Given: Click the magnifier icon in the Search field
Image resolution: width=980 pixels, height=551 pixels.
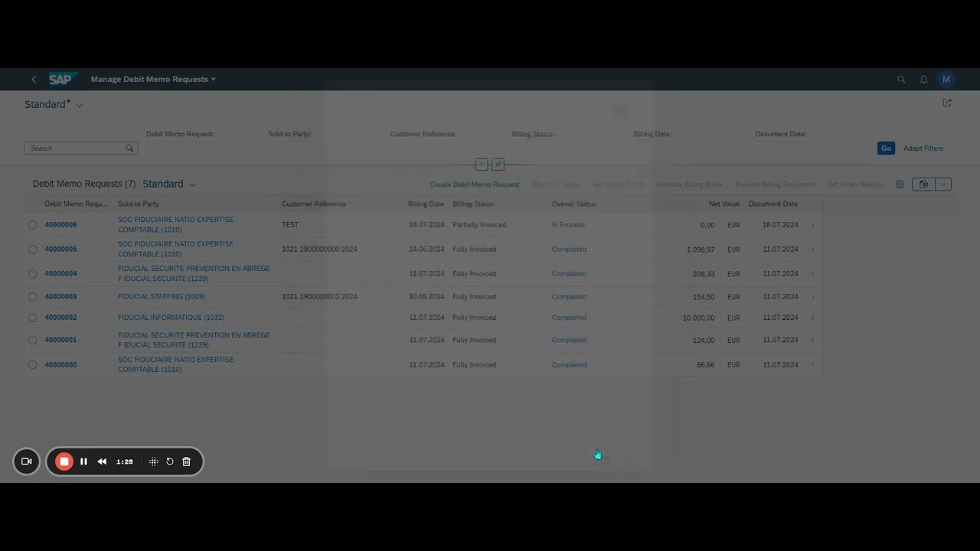Looking at the screenshot, I should coord(129,148).
